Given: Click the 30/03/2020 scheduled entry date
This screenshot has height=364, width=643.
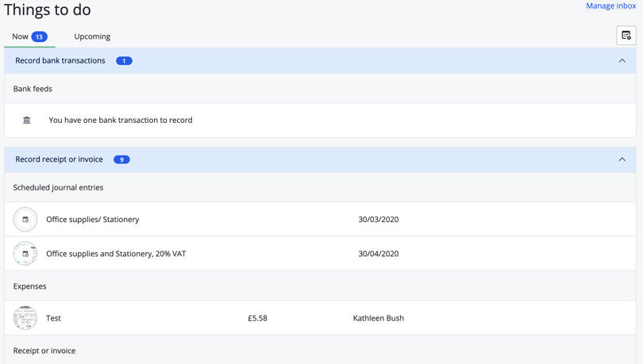Looking at the screenshot, I should 378,220.
